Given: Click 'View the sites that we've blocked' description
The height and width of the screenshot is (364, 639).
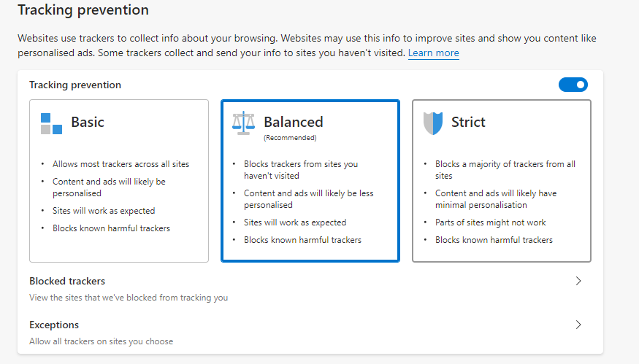Looking at the screenshot, I should (129, 298).
